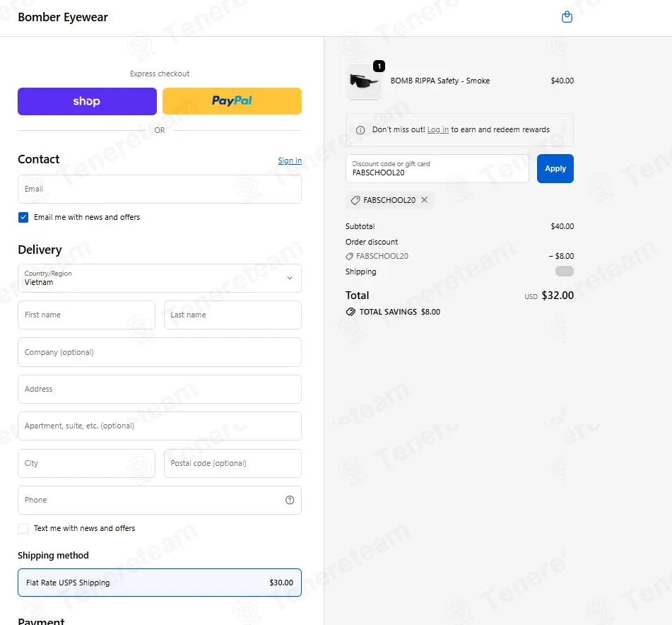Select Flat Rate USPS Shipping option
672x625 pixels.
(160, 583)
